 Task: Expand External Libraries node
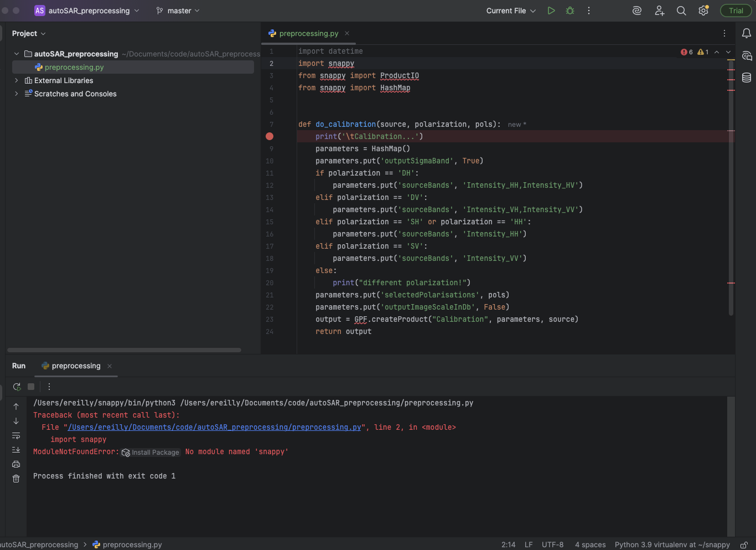pyautogui.click(x=17, y=80)
